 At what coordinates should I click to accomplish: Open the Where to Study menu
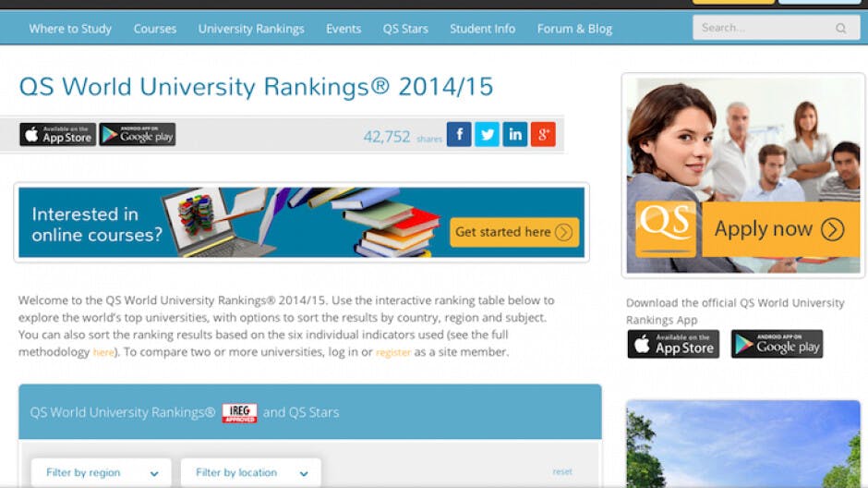[x=70, y=29]
